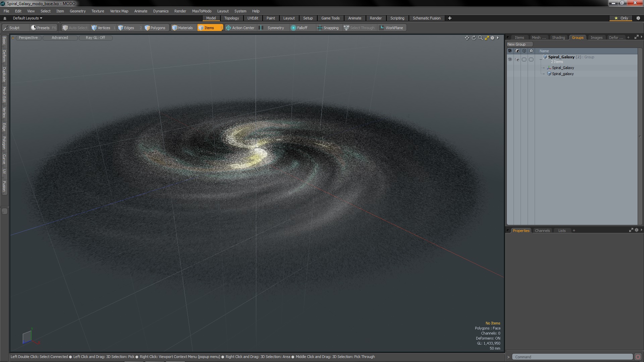The height and width of the screenshot is (362, 644).
Task: Open the Perspective view type dropdown
Action: pyautogui.click(x=28, y=38)
